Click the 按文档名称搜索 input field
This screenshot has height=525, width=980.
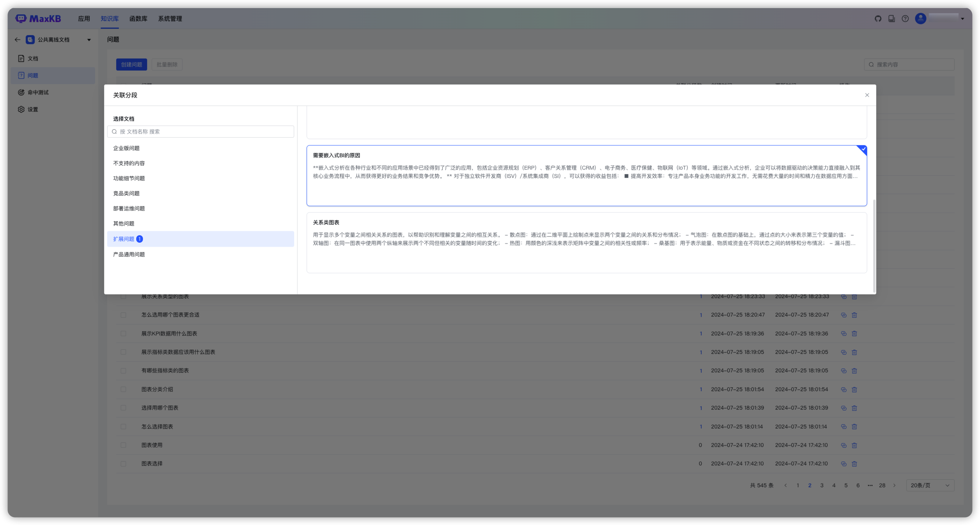(x=201, y=132)
